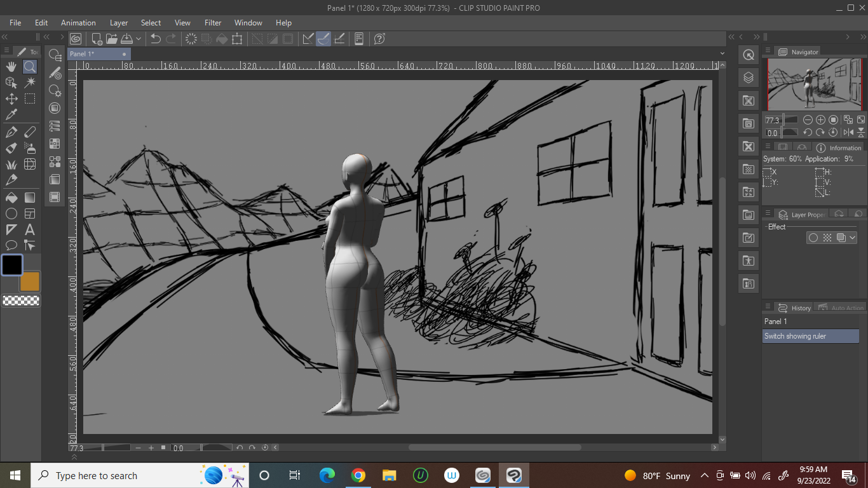The width and height of the screenshot is (868, 488).
Task: Toggle Snap to Special Ruler
Action: click(x=323, y=39)
